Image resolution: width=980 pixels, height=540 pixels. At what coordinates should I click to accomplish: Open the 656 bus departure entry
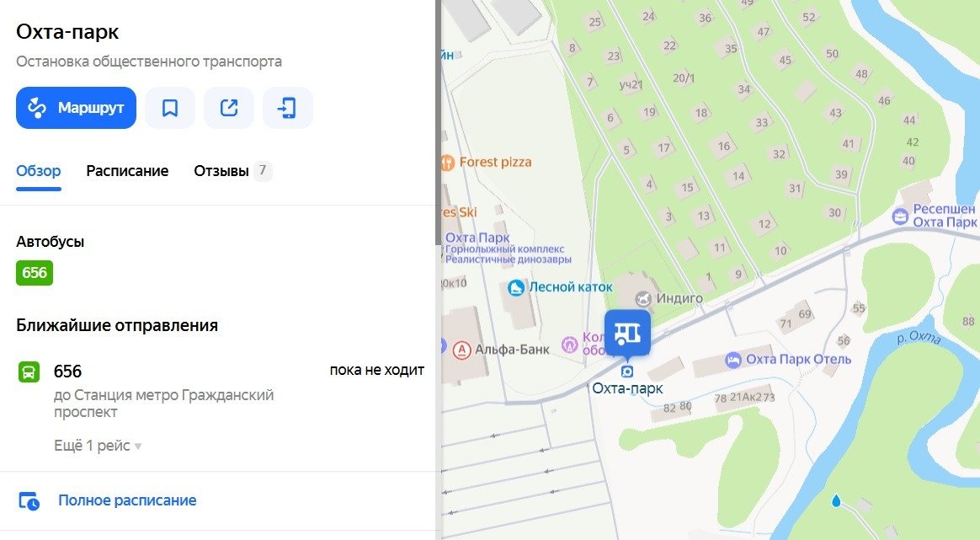coord(219,390)
